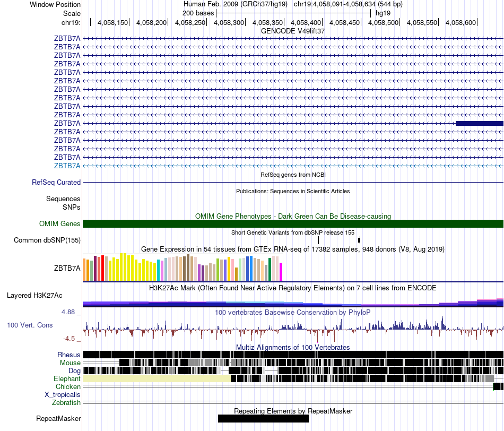Click the dark green OMIM gene bar
Screen dimensions: 504x431
(293, 223)
